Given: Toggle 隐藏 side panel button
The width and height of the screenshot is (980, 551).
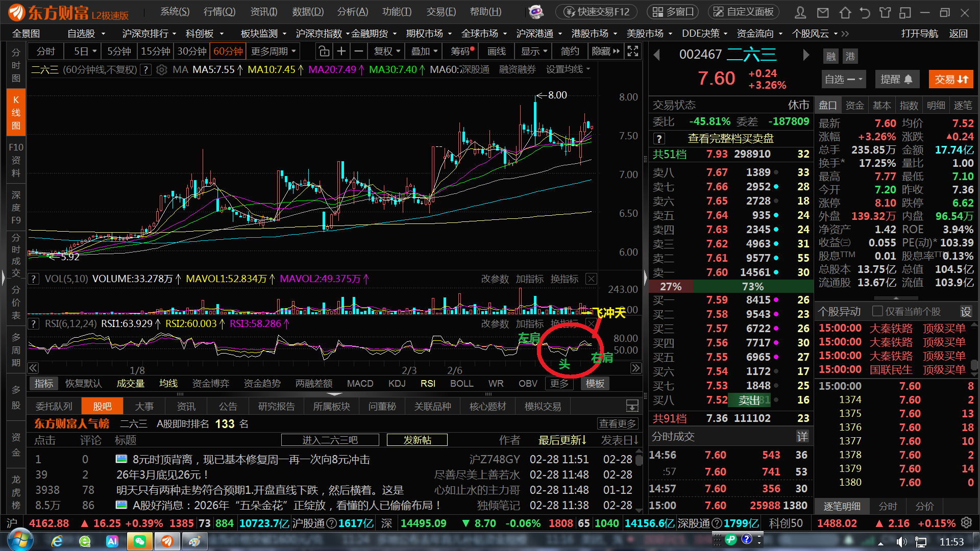Looking at the screenshot, I should pos(605,52).
